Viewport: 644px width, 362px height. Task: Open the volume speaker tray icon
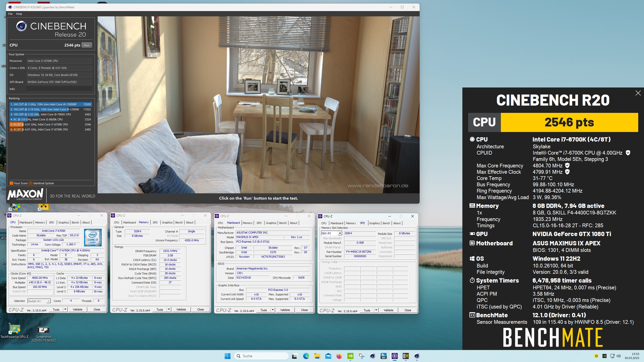(x=619, y=356)
